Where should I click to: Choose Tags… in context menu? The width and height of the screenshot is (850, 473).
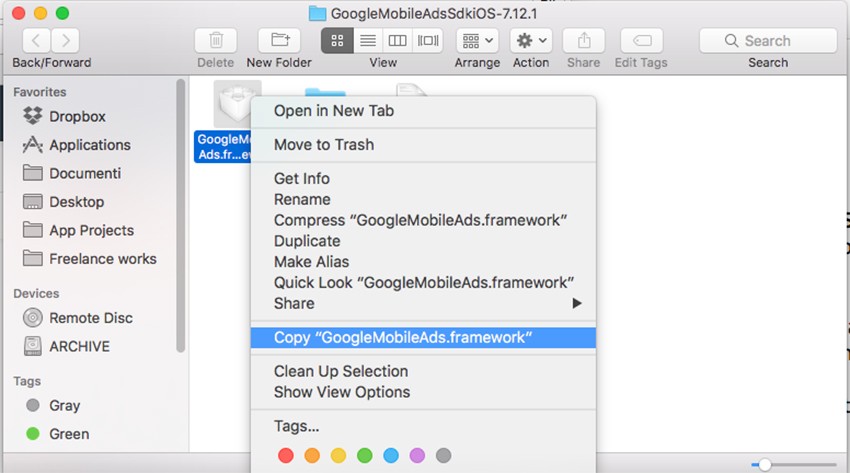[x=423, y=426]
